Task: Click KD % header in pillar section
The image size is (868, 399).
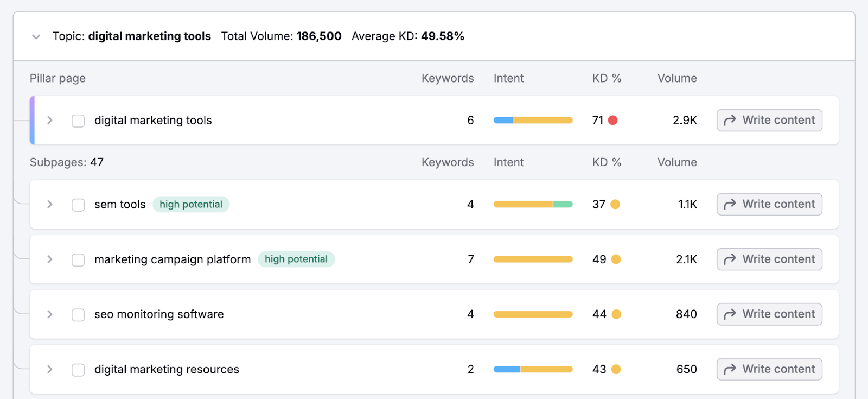Action: click(607, 78)
